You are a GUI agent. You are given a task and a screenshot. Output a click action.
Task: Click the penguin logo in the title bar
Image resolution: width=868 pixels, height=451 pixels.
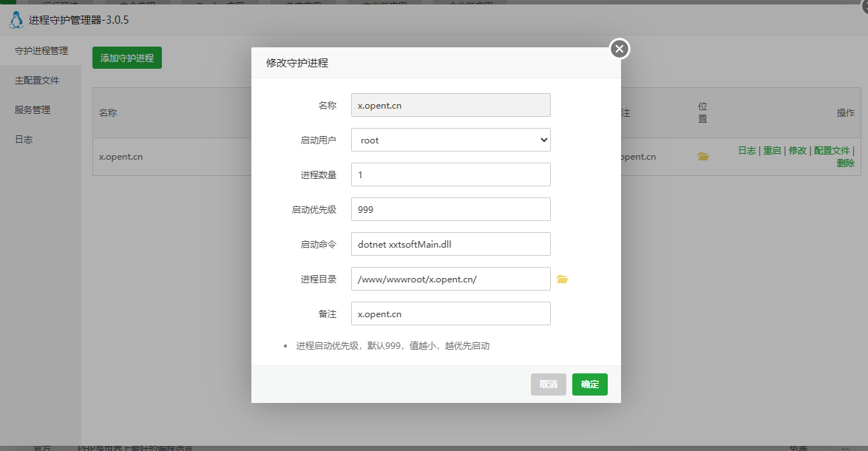pos(16,20)
